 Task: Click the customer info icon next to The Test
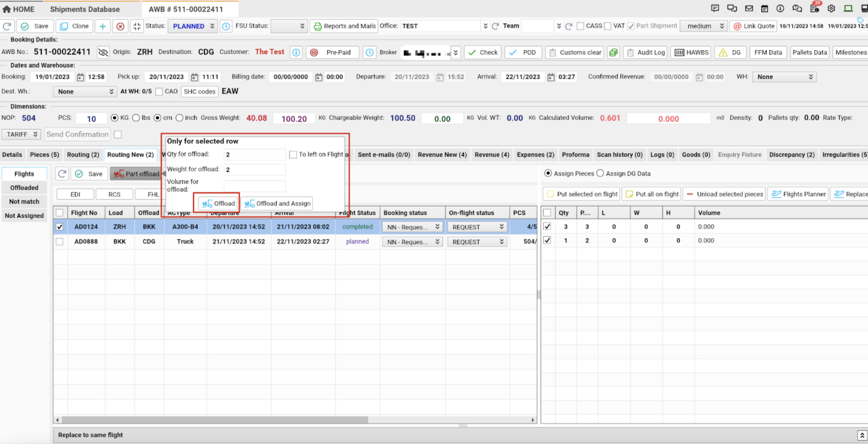pyautogui.click(x=296, y=52)
